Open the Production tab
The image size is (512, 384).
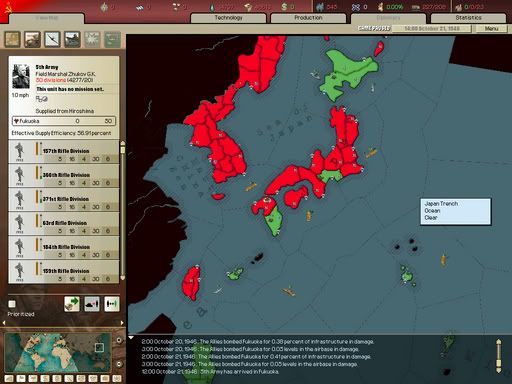pos(308,18)
